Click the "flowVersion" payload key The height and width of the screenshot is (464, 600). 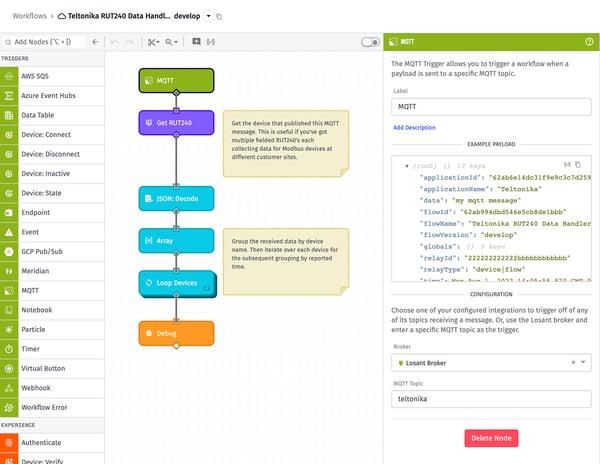point(447,235)
